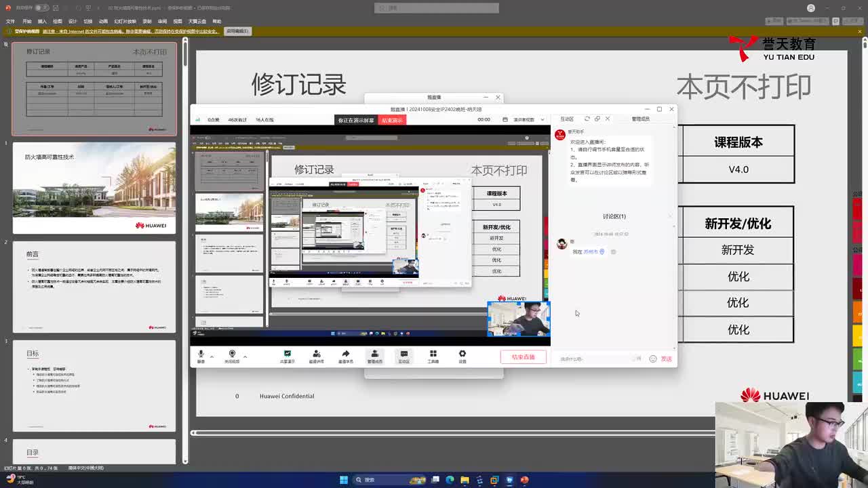The height and width of the screenshot is (488, 868).
Task: Click the horizontal scrollbar below the slide
Action: 453,432
